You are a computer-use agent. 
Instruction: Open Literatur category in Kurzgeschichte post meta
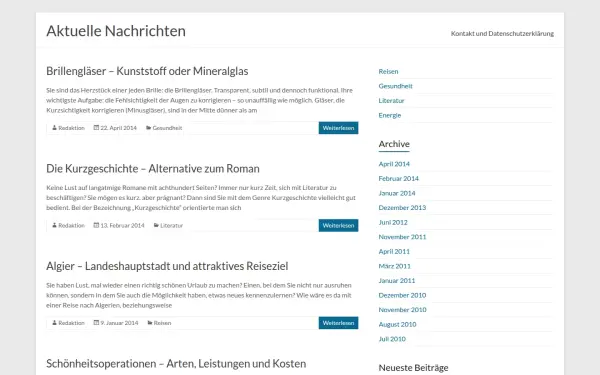pyautogui.click(x=171, y=225)
